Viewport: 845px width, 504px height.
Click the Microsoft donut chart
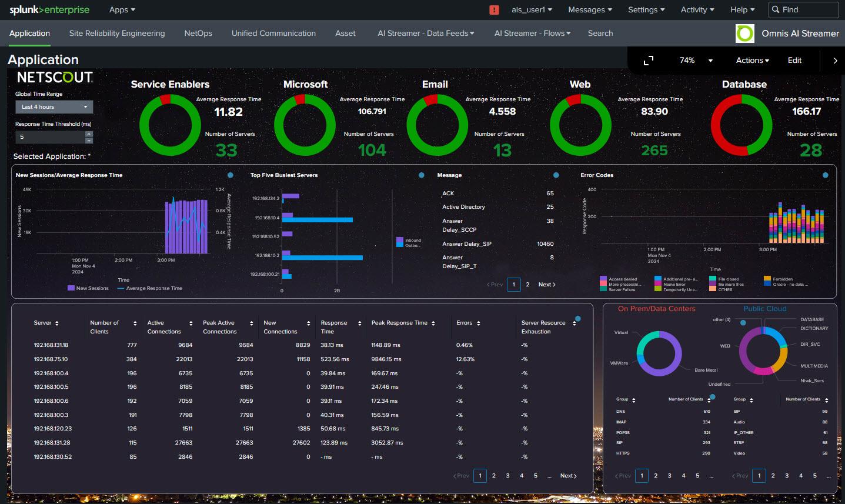(305, 125)
